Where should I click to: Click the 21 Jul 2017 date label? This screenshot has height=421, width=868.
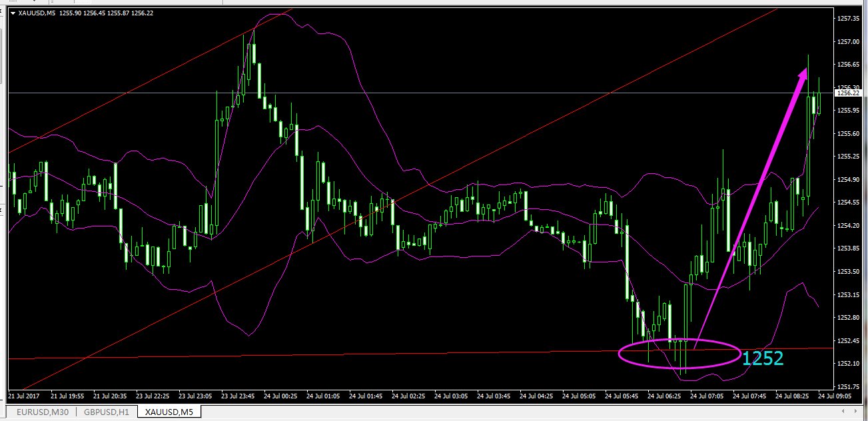tap(24, 396)
